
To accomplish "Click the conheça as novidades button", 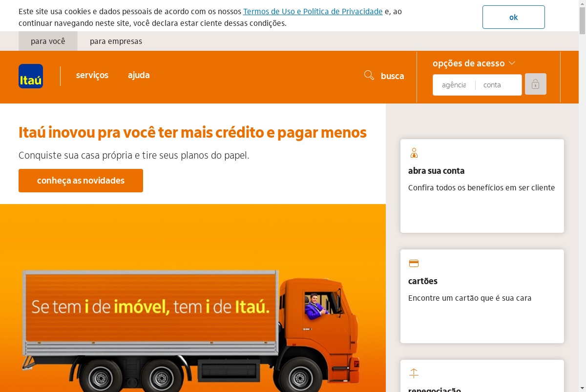I will tap(81, 181).
